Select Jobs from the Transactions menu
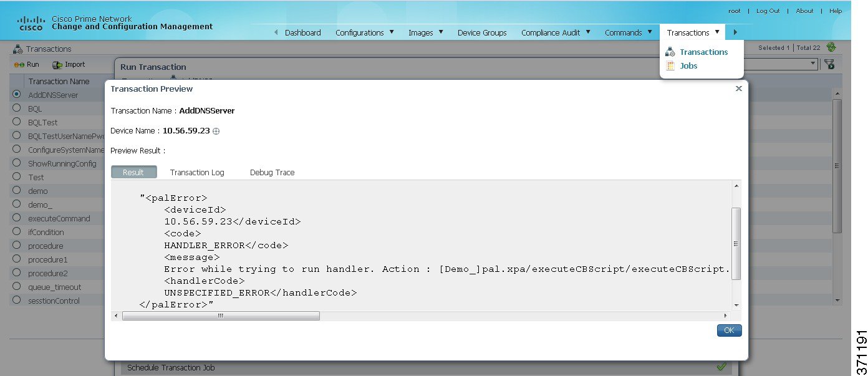Screen dimensions: 868x376 tap(688, 65)
